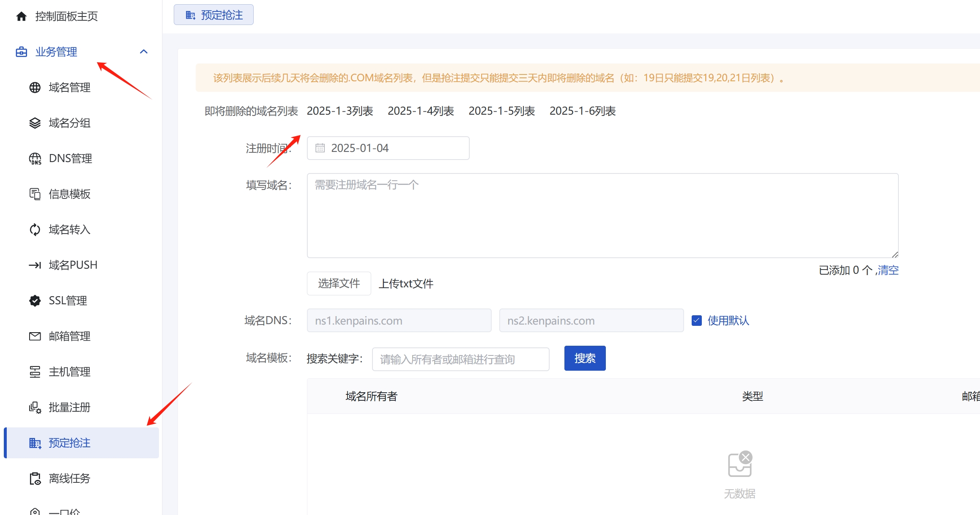The height and width of the screenshot is (515, 980).
Task: Open the 2025-1-6列表 link
Action: click(x=583, y=111)
